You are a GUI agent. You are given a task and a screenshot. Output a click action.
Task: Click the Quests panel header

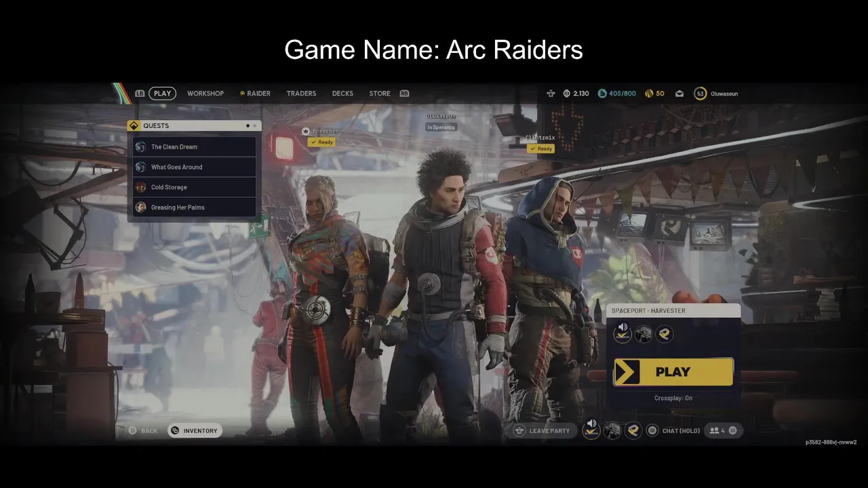pos(194,125)
